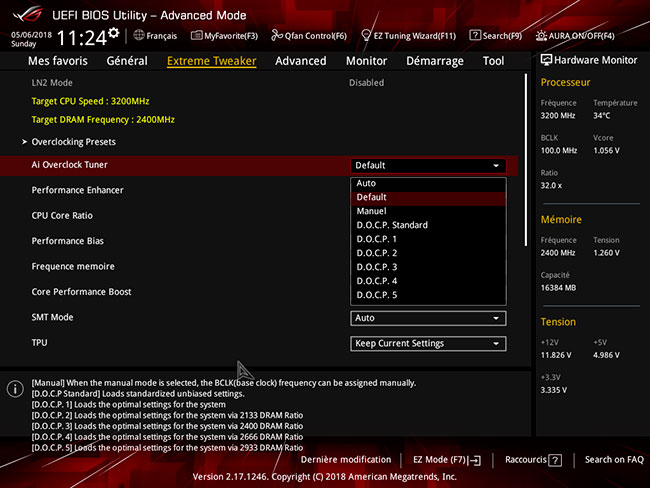Select the Ai Overclock Tuner row label

[69, 165]
